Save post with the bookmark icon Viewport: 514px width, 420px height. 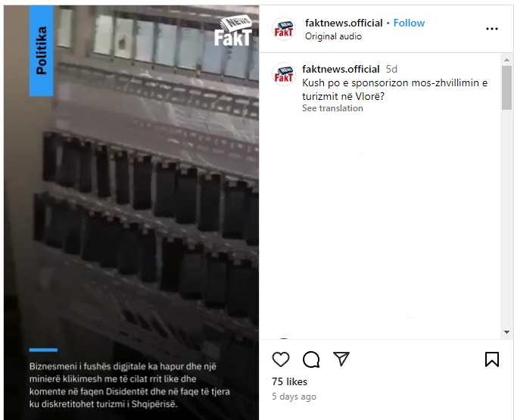[x=492, y=359]
